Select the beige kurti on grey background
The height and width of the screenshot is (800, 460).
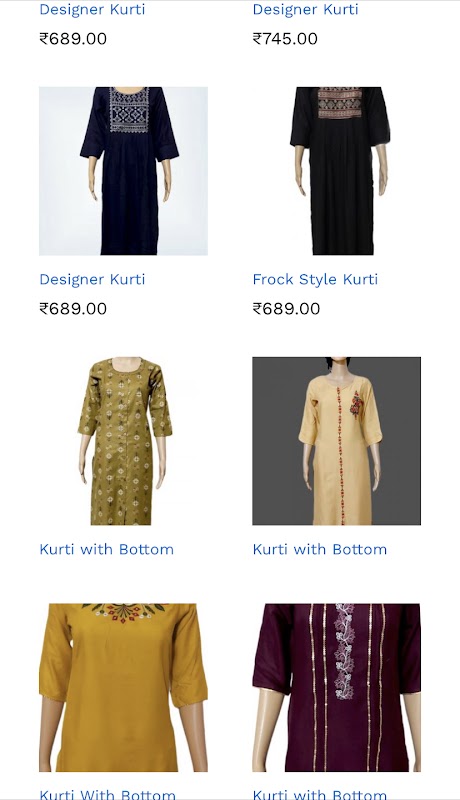coord(337,441)
